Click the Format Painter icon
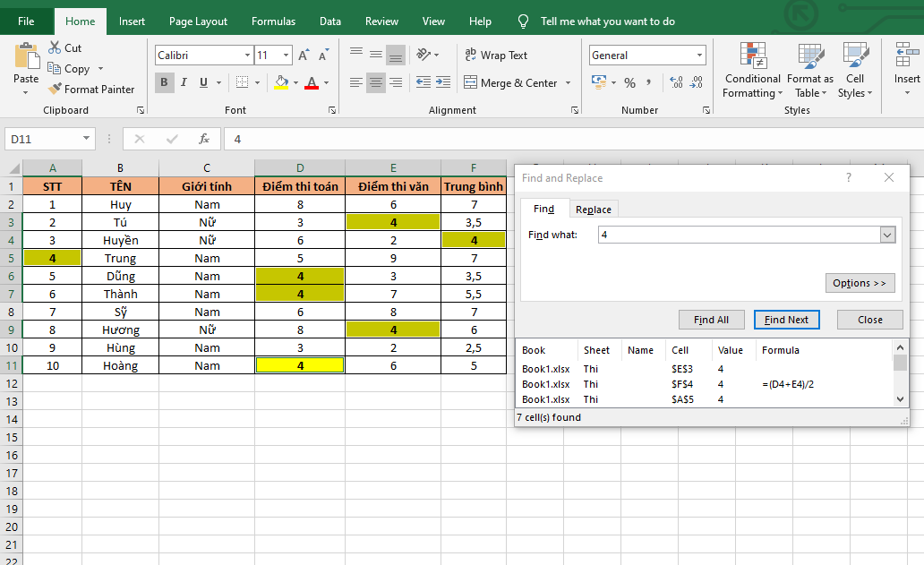Screen dimensions: 924x565 coord(55,90)
